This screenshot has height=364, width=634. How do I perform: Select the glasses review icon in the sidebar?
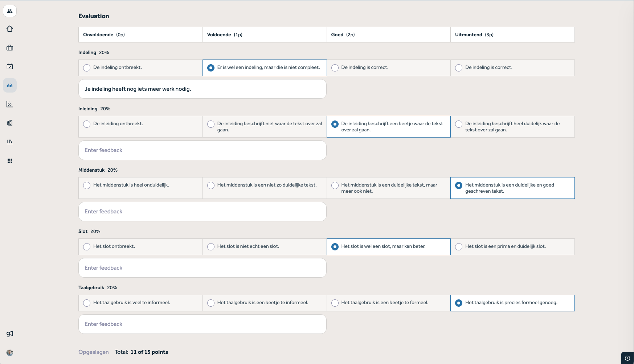[x=10, y=85]
